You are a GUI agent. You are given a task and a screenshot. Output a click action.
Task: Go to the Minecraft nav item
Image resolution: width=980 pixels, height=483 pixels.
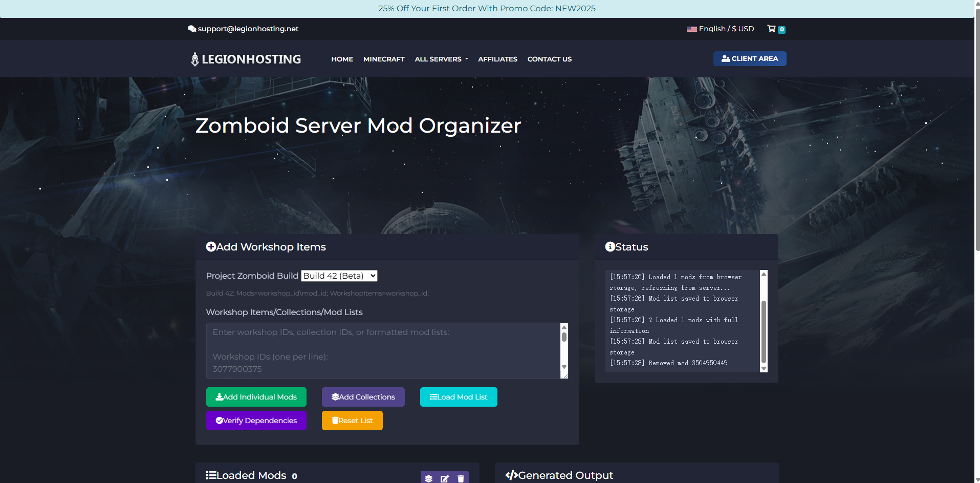pyautogui.click(x=384, y=59)
